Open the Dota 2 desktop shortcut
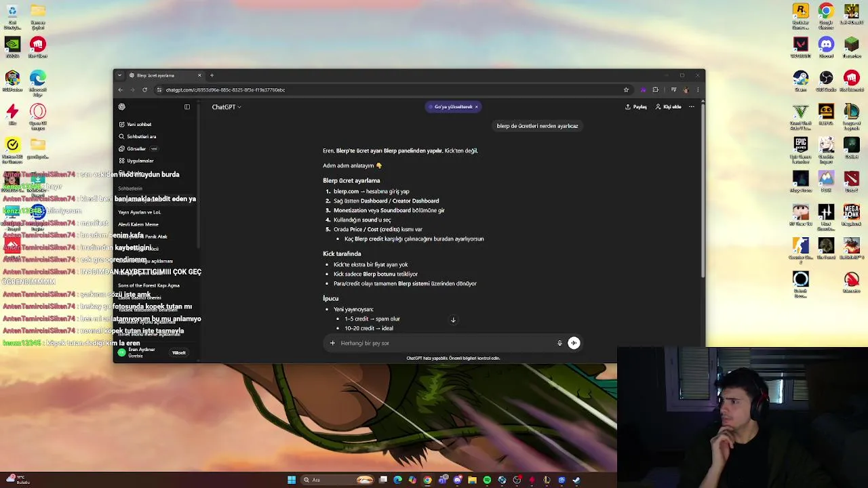 (x=852, y=182)
